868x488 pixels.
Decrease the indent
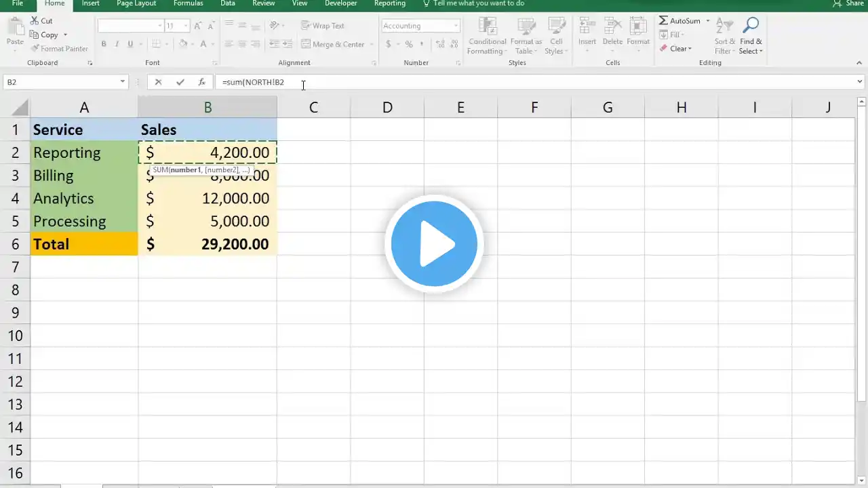click(275, 44)
